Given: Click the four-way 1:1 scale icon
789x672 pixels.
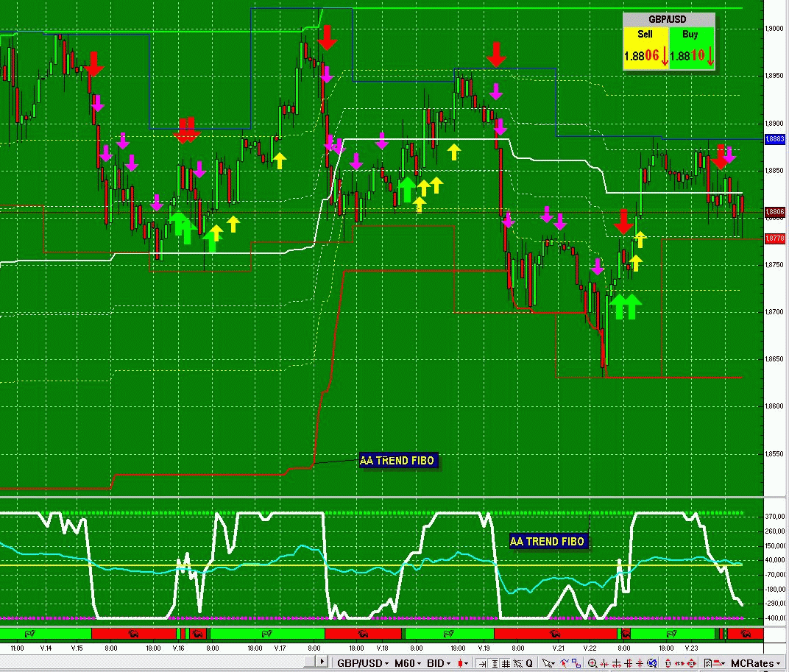Looking at the screenshot, I should pyautogui.click(x=691, y=663).
